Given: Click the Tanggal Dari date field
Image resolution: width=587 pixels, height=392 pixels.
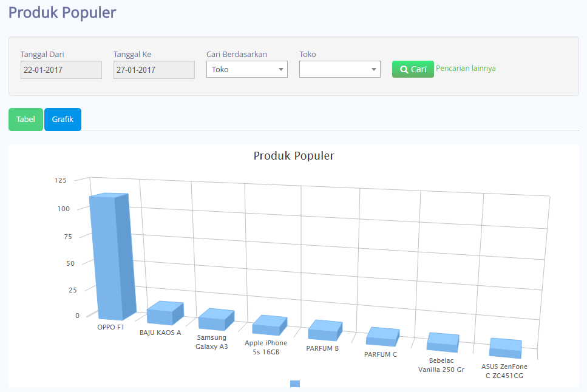Looking at the screenshot, I should coord(61,70).
